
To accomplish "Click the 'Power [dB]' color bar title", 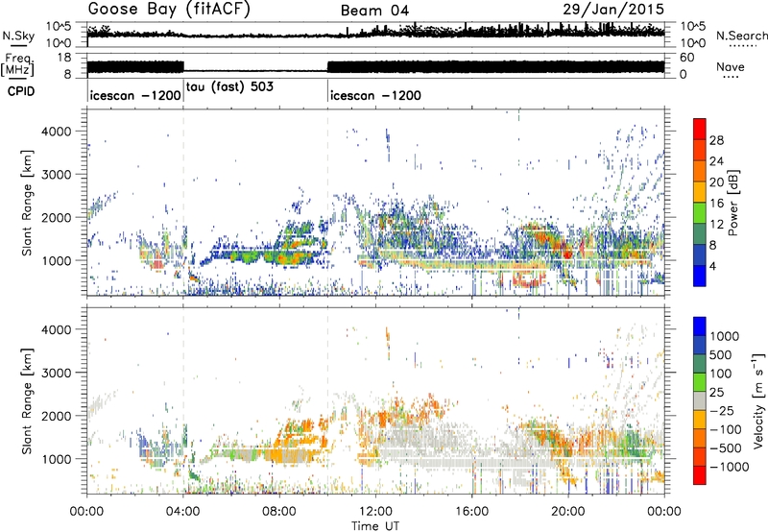I will pyautogui.click(x=732, y=203).
